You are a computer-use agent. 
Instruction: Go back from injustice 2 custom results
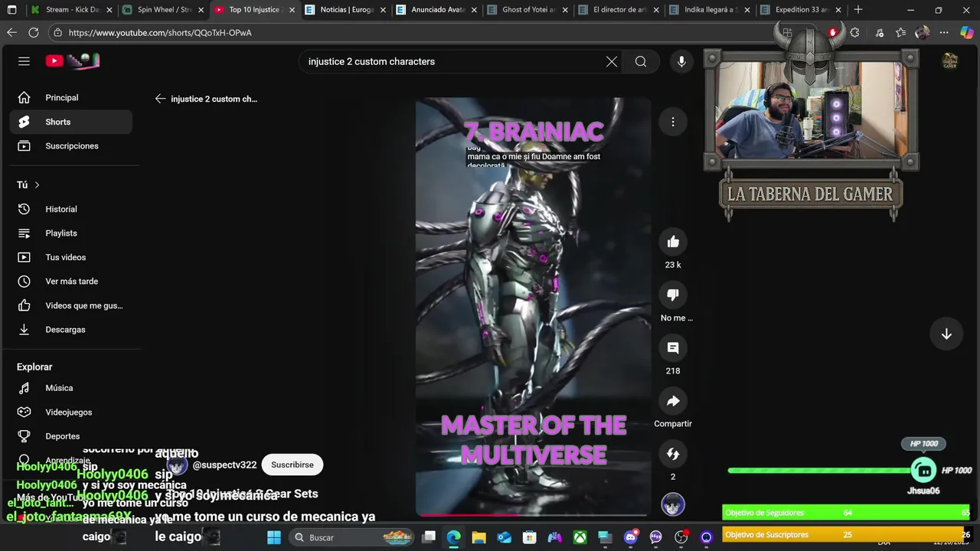coord(160,99)
